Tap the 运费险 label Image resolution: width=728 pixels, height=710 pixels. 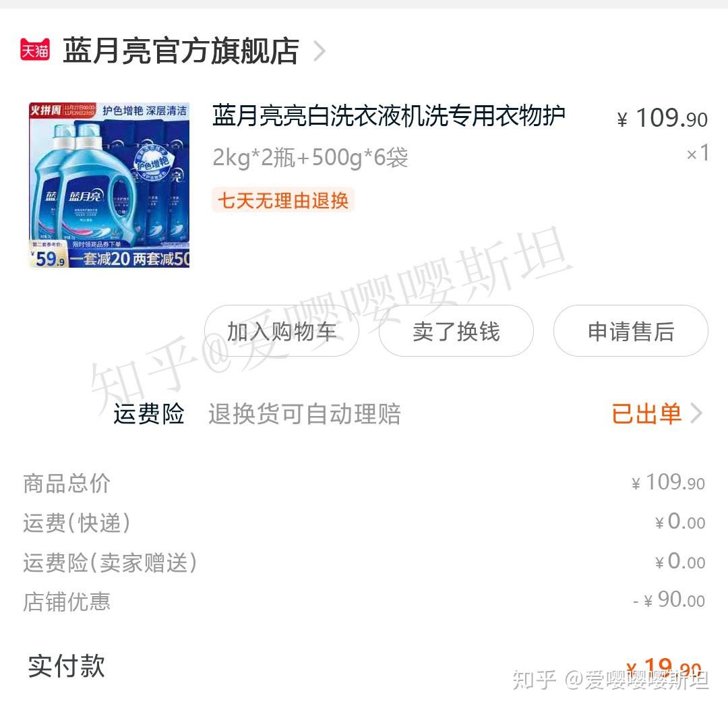pyautogui.click(x=149, y=413)
